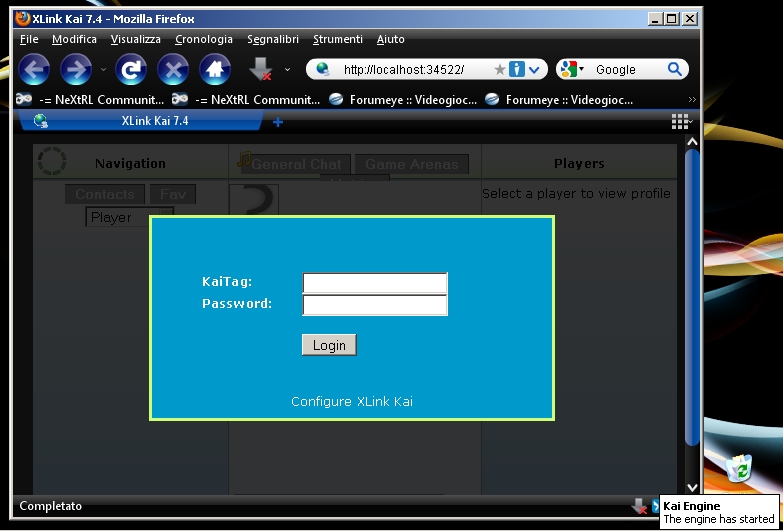Viewport: 783px width, 532px height.
Task: Open the Strumenti menu
Action: (338, 39)
